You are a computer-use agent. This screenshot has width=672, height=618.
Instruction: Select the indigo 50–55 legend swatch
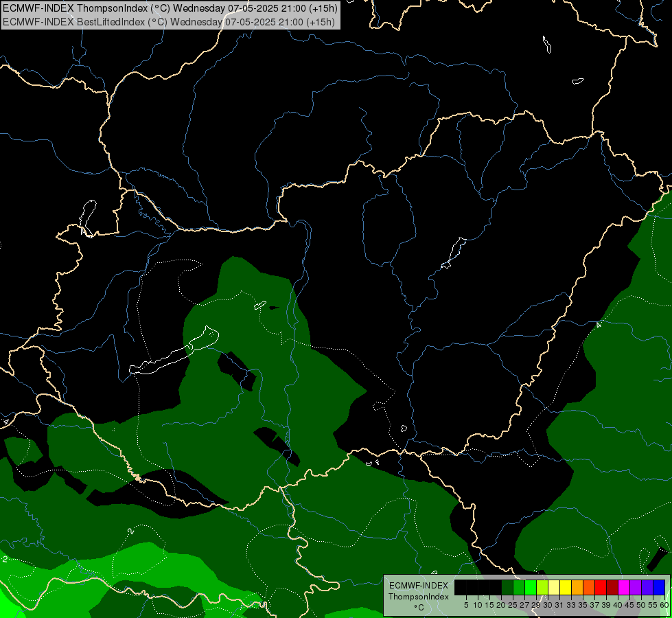pos(647,587)
